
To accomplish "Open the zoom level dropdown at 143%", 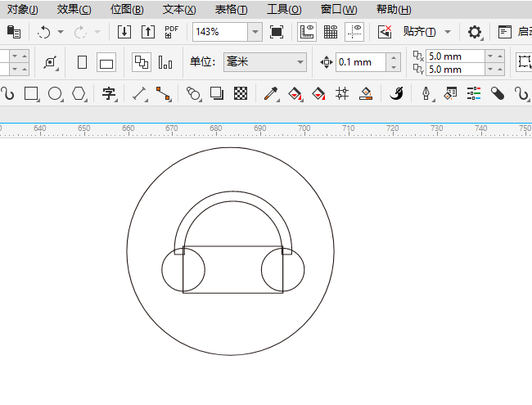I will (x=255, y=32).
